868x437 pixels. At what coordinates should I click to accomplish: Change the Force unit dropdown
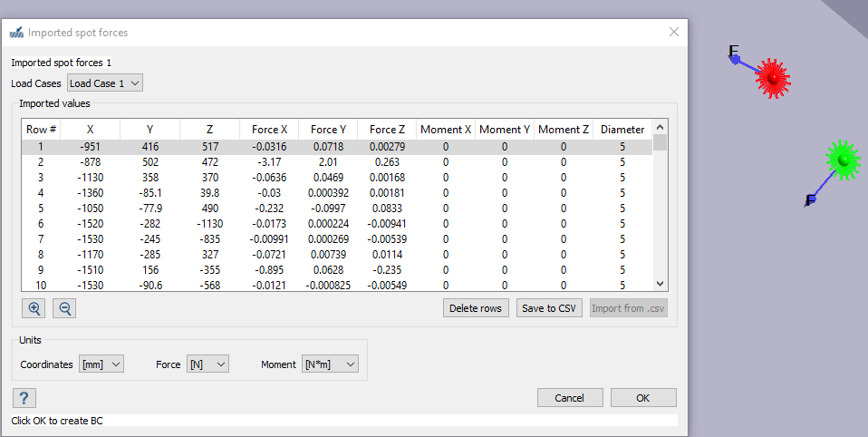[x=207, y=364]
